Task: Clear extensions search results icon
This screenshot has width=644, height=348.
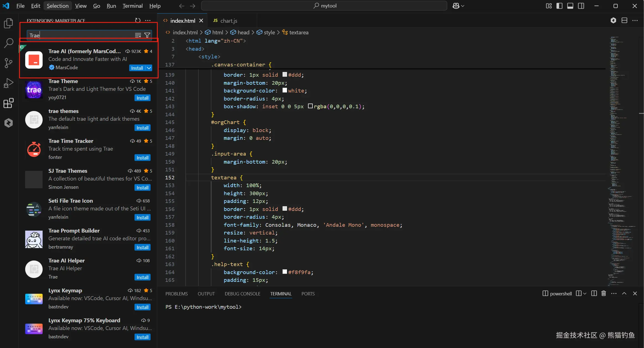Action: click(x=138, y=35)
